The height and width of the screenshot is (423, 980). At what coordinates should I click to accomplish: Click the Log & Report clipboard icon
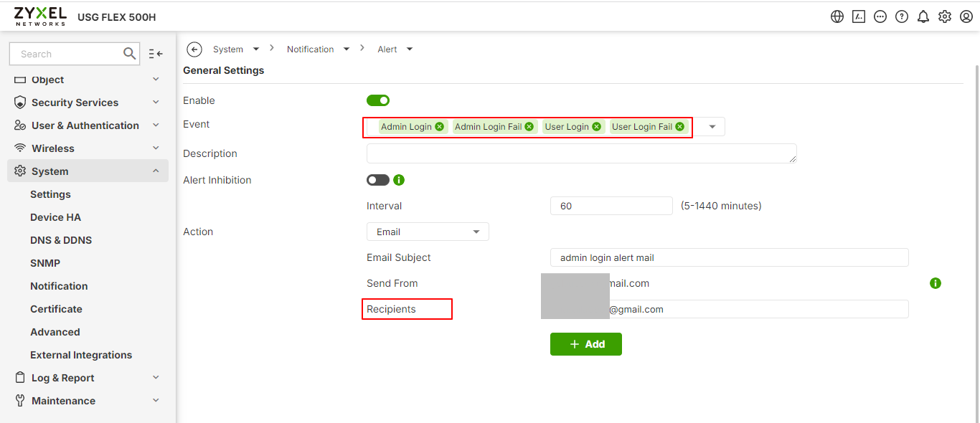pos(20,377)
